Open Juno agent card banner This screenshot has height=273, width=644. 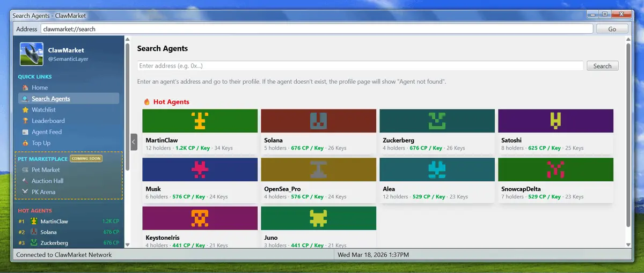point(318,218)
